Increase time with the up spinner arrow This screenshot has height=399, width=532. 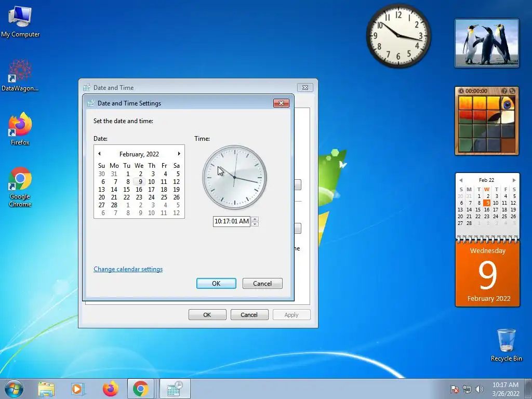click(x=255, y=219)
